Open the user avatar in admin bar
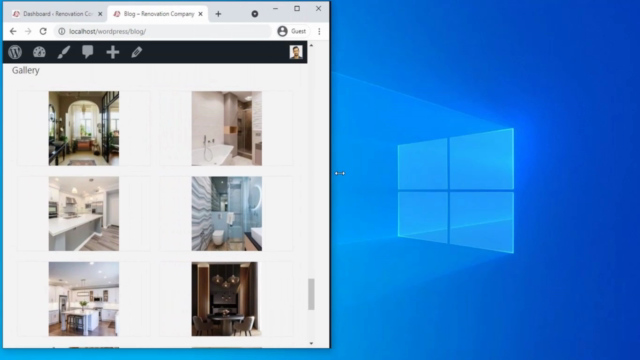 click(296, 52)
